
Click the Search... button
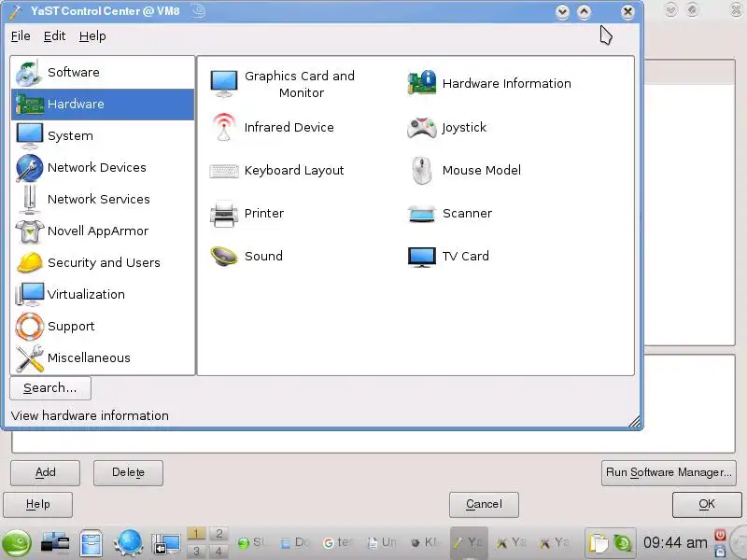(x=50, y=388)
